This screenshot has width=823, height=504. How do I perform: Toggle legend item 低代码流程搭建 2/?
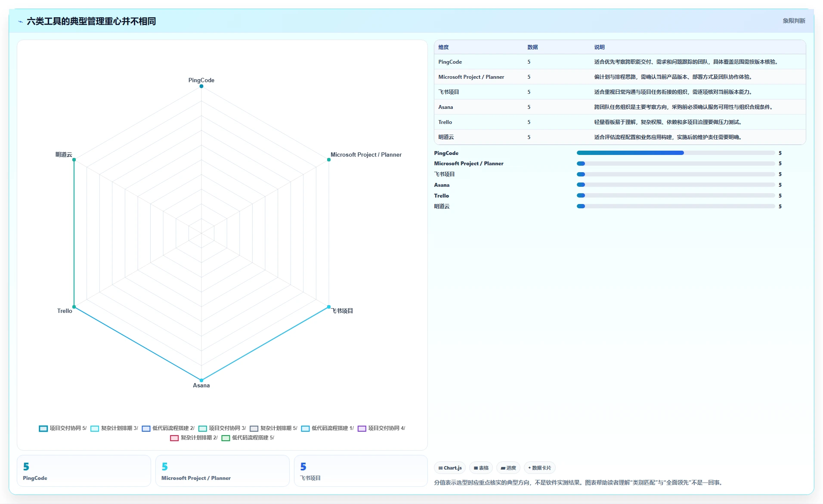pos(168,428)
